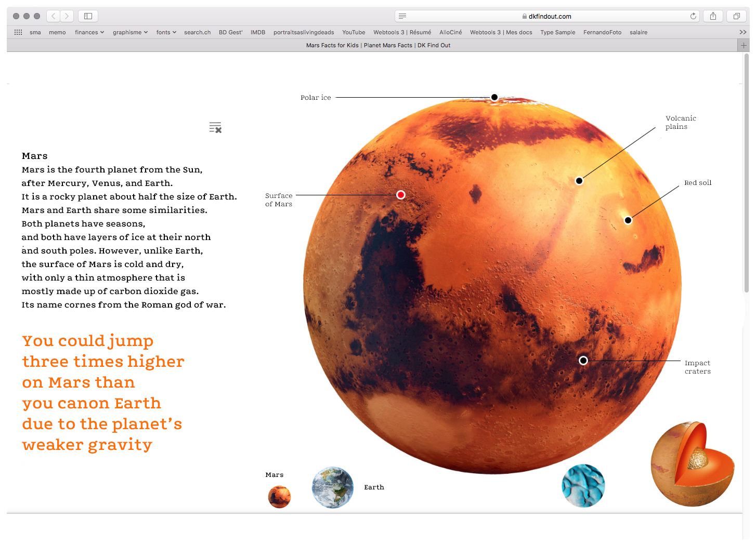Select the red Surface of Mars hotspot
Viewport: 756px width, 545px height.
click(x=401, y=195)
